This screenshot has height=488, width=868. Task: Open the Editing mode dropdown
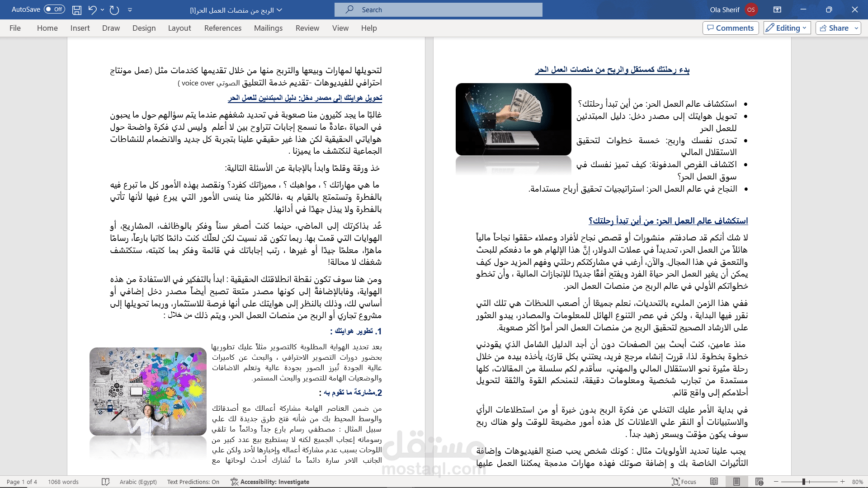(787, 28)
